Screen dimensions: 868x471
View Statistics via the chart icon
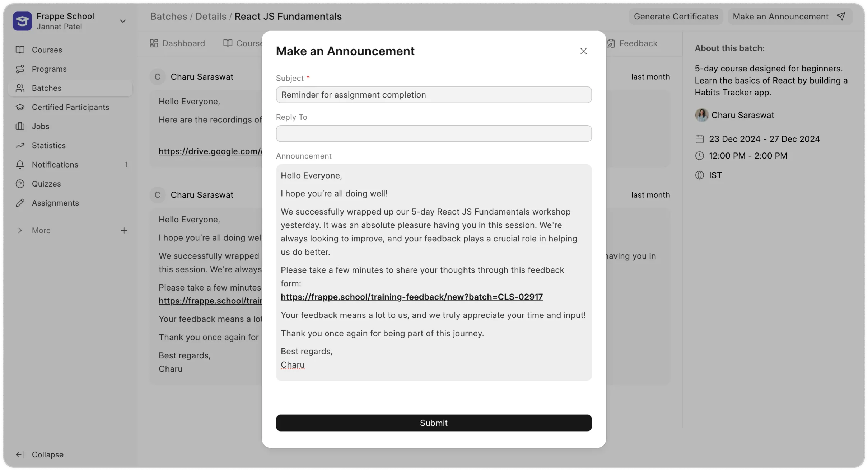tap(20, 145)
